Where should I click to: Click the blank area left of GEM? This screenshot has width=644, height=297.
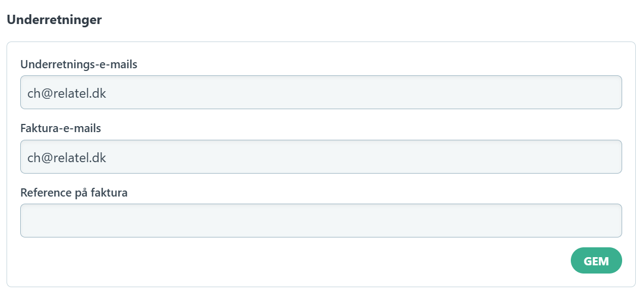click(328, 261)
